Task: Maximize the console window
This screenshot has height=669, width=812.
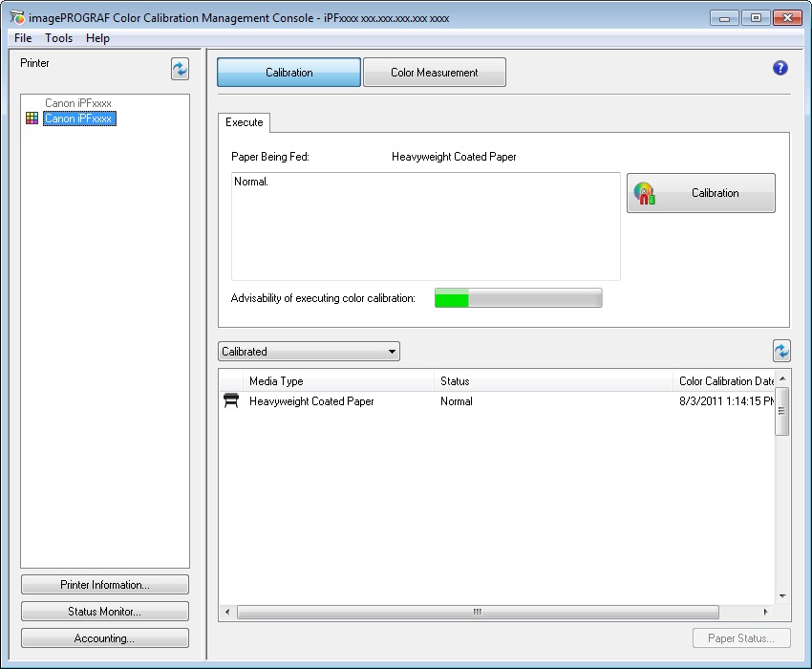Action: pos(756,18)
